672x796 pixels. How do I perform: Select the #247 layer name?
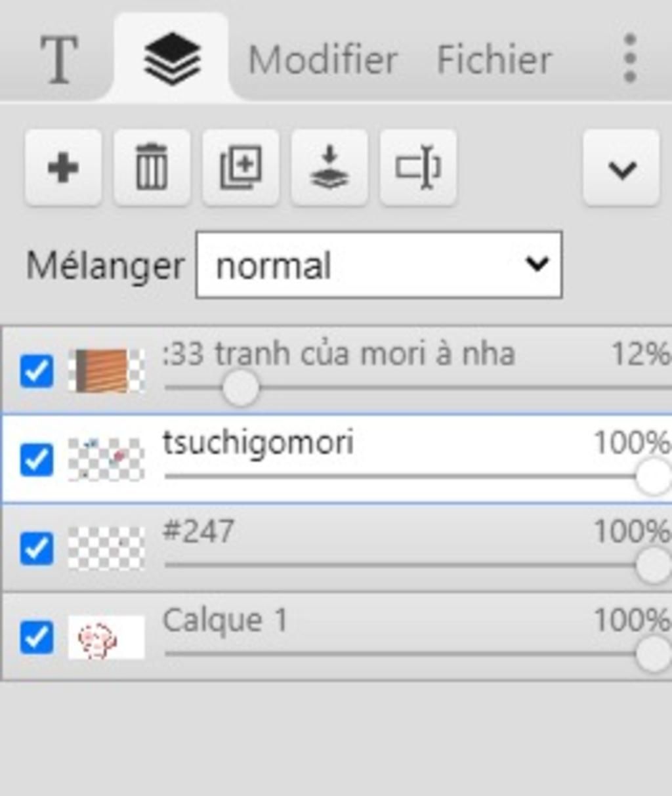(x=198, y=531)
